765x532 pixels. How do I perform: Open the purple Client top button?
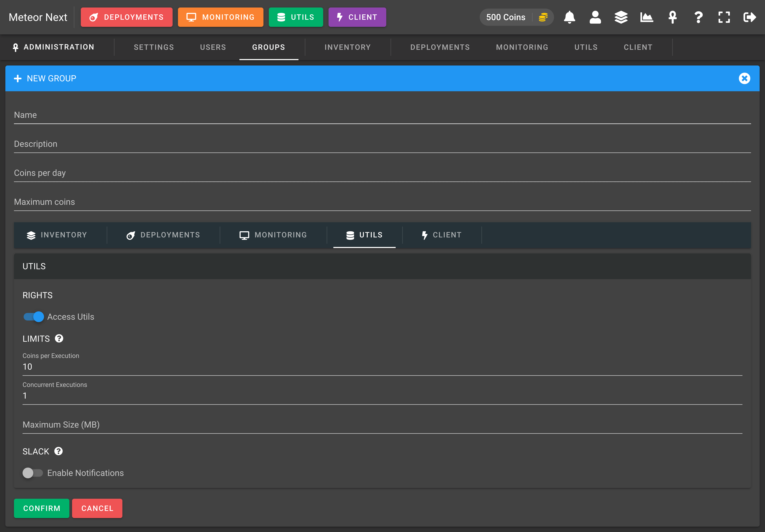pos(357,17)
